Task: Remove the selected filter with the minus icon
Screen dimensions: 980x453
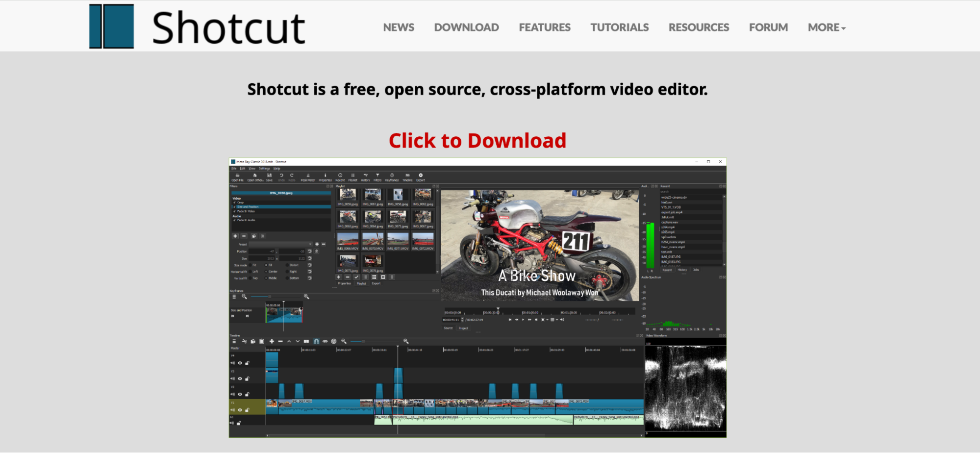Action: coord(244,236)
